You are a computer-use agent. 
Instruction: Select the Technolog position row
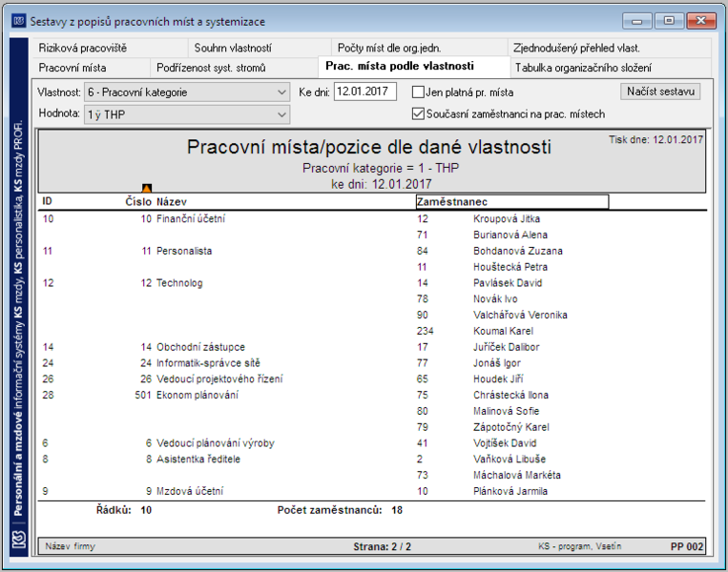pyautogui.click(x=179, y=283)
